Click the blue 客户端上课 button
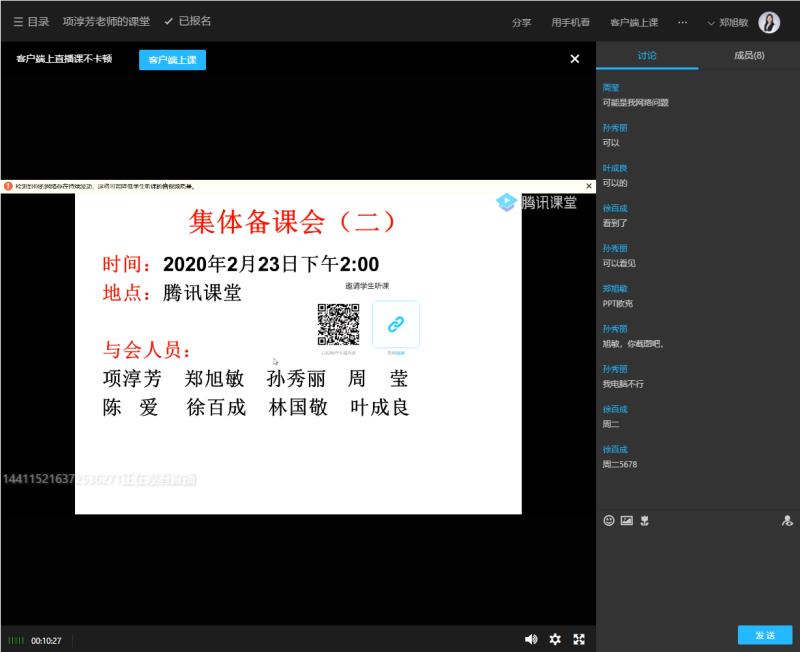Viewport: 800px width, 652px height. pos(172,60)
